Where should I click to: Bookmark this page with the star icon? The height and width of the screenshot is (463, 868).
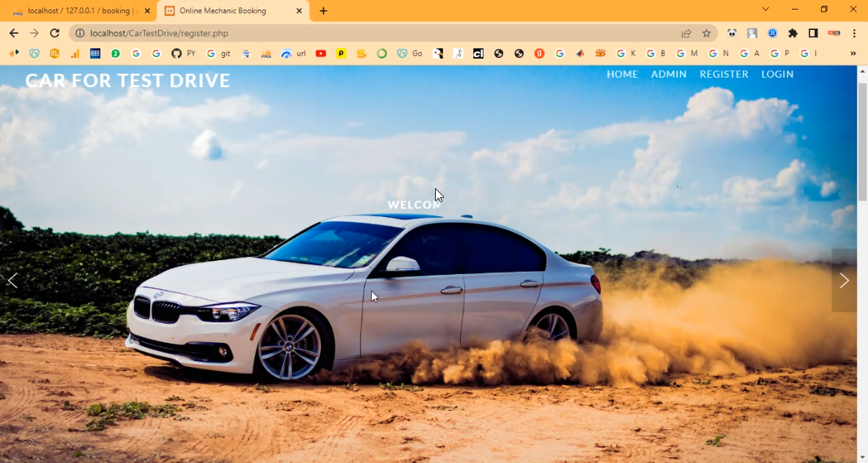click(706, 33)
